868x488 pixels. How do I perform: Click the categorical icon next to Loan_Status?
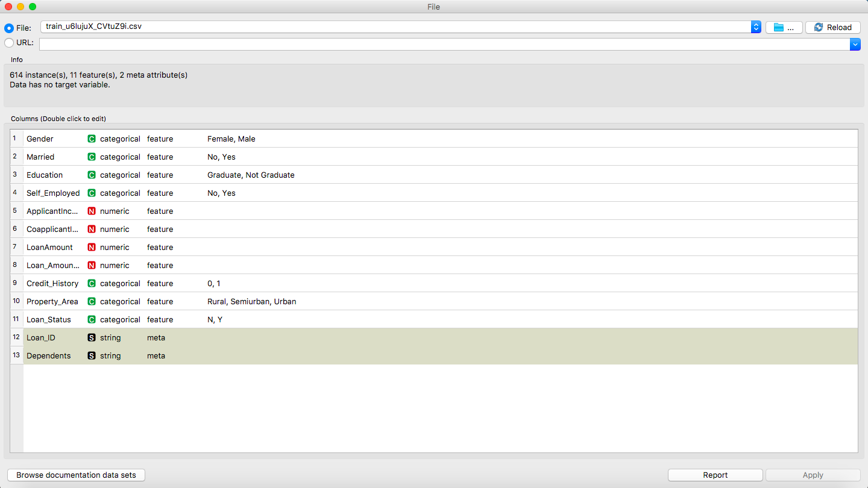pos(92,319)
